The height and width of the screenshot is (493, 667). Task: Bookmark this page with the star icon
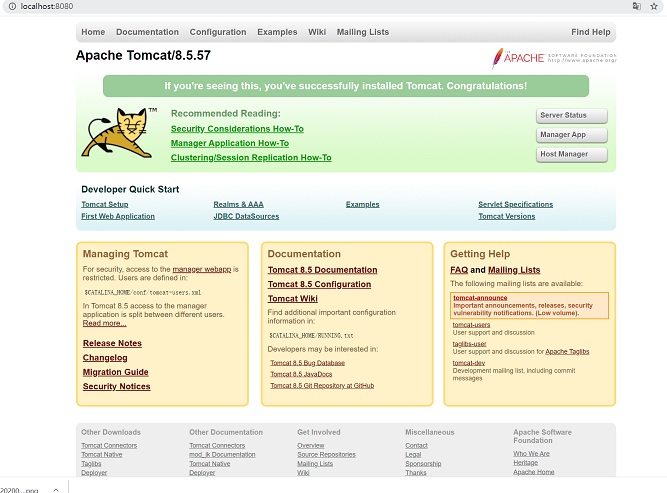654,6
